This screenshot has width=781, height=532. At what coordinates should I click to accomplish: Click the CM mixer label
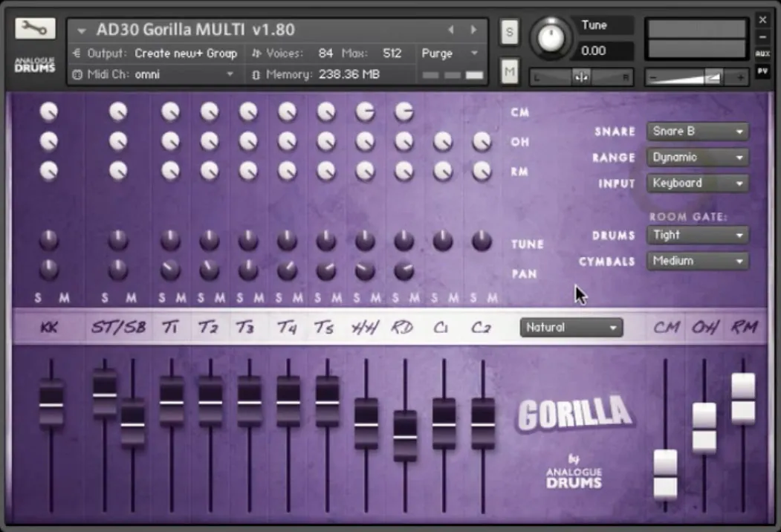(667, 327)
